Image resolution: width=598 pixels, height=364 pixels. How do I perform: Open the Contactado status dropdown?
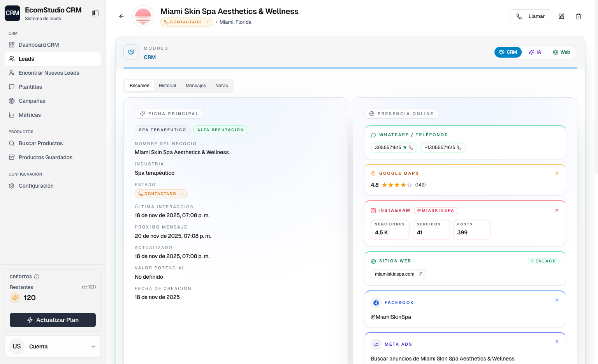[x=187, y=22]
